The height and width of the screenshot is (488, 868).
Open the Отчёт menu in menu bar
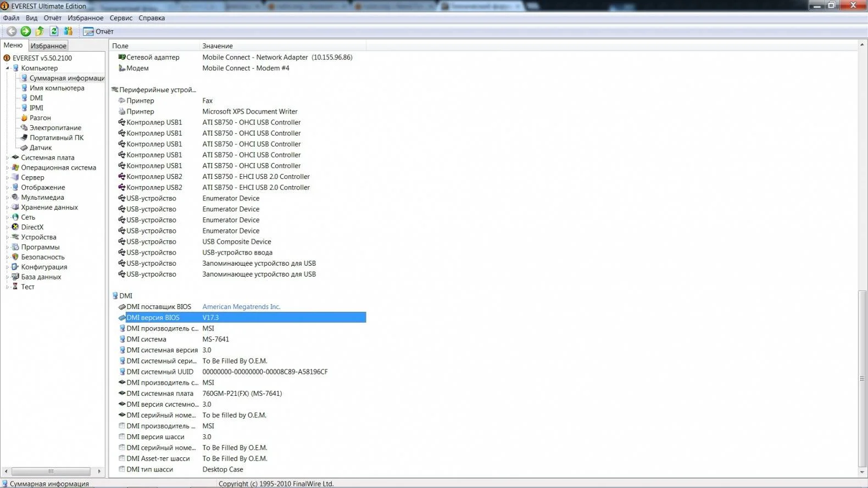click(53, 18)
